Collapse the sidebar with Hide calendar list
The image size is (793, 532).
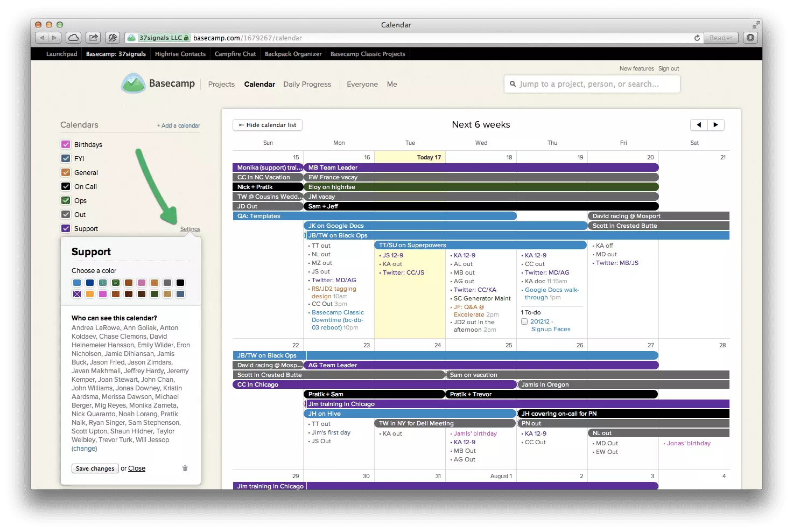268,125
